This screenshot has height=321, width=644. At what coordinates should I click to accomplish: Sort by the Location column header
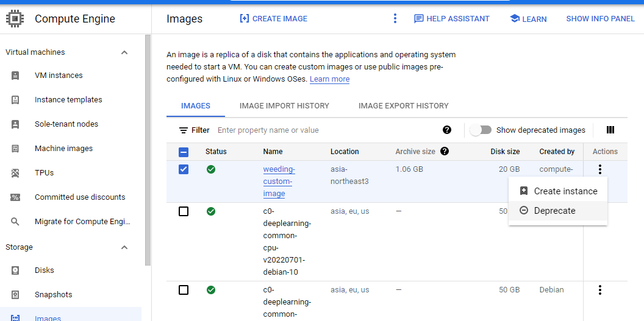coord(345,152)
